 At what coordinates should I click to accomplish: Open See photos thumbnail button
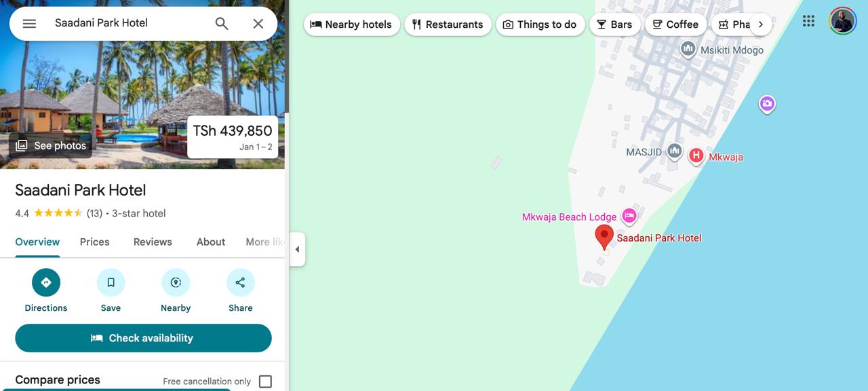tap(51, 145)
